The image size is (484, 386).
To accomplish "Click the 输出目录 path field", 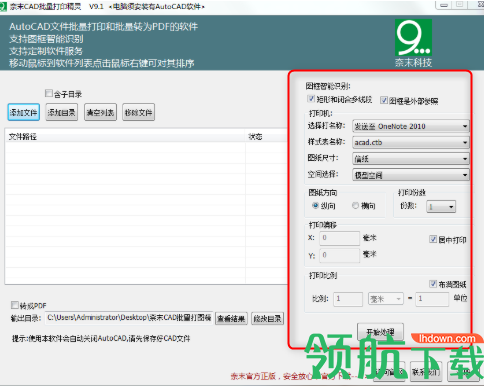I will point(129,318).
